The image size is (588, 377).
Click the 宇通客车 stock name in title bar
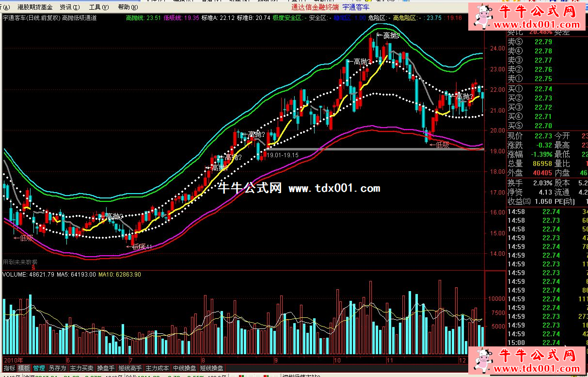point(356,7)
